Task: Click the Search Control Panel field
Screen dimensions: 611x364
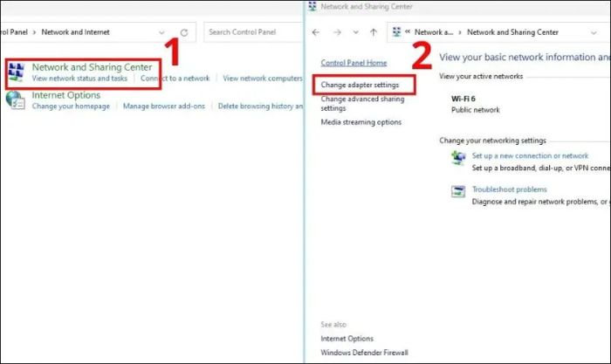Action: click(x=253, y=32)
